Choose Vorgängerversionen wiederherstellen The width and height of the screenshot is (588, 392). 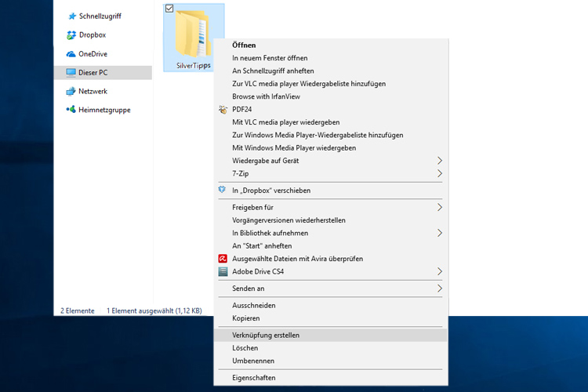331,220
